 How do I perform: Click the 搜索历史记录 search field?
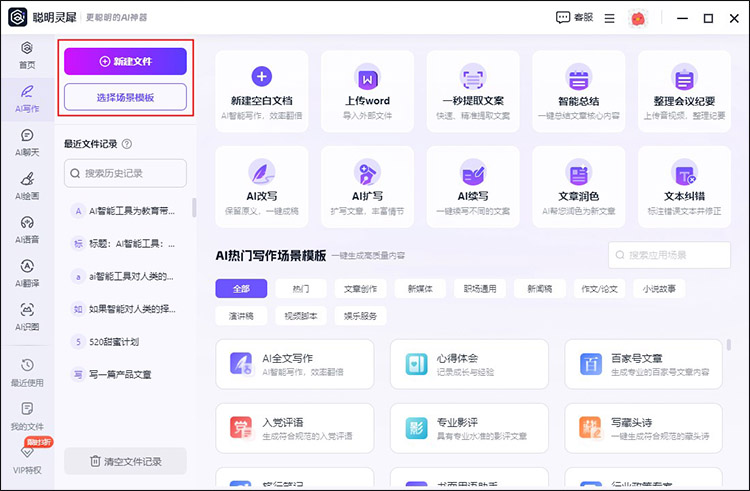(125, 173)
